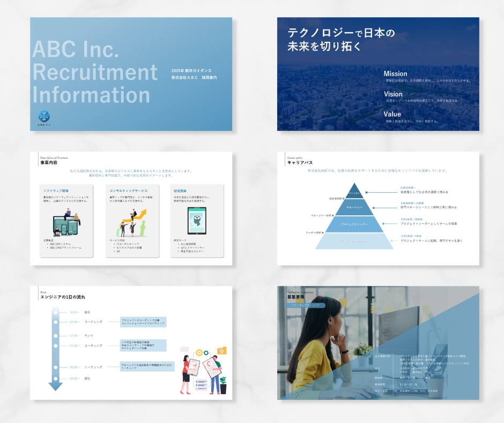Select the 'ABC Inc. Recruitment Information' title
Viewport: 504px width, 423px height.
coord(95,72)
